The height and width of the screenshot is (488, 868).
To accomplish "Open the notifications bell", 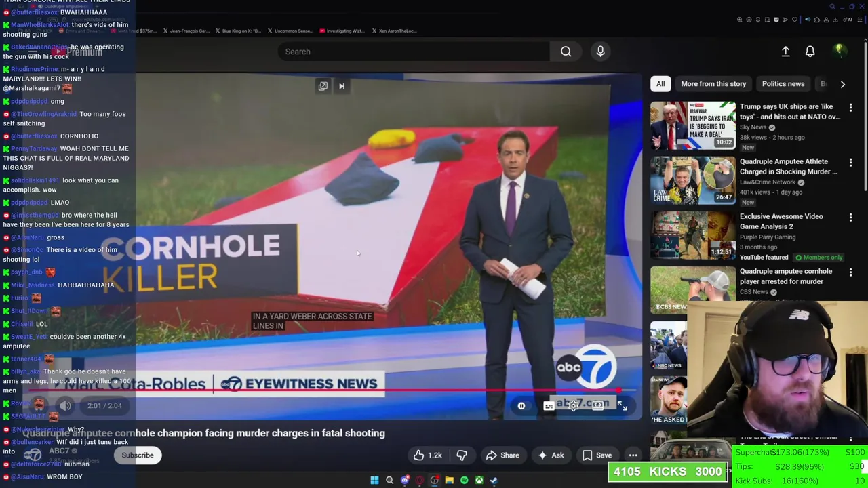I will click(x=810, y=52).
